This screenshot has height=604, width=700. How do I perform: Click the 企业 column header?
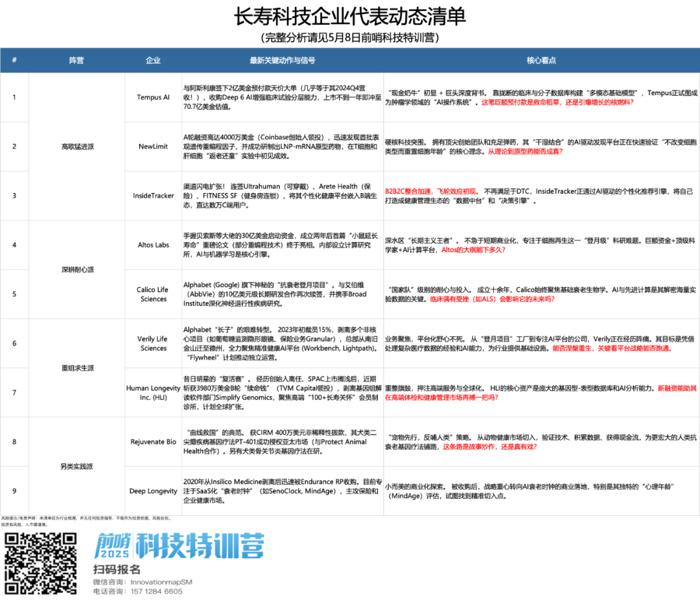click(x=153, y=60)
